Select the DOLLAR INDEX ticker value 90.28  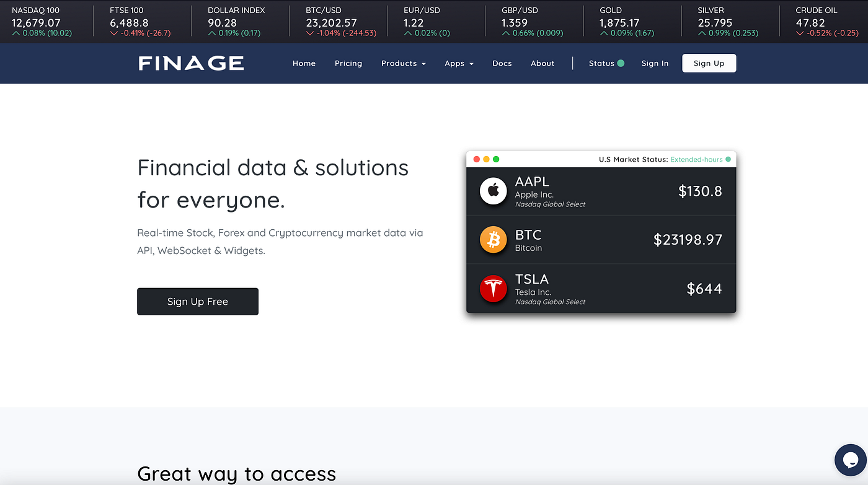[223, 23]
